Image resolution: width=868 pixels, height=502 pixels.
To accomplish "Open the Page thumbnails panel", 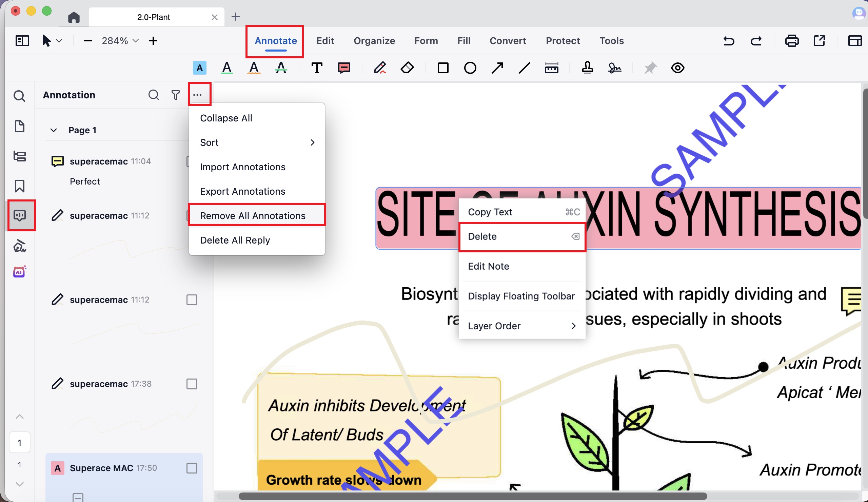I will (19, 126).
